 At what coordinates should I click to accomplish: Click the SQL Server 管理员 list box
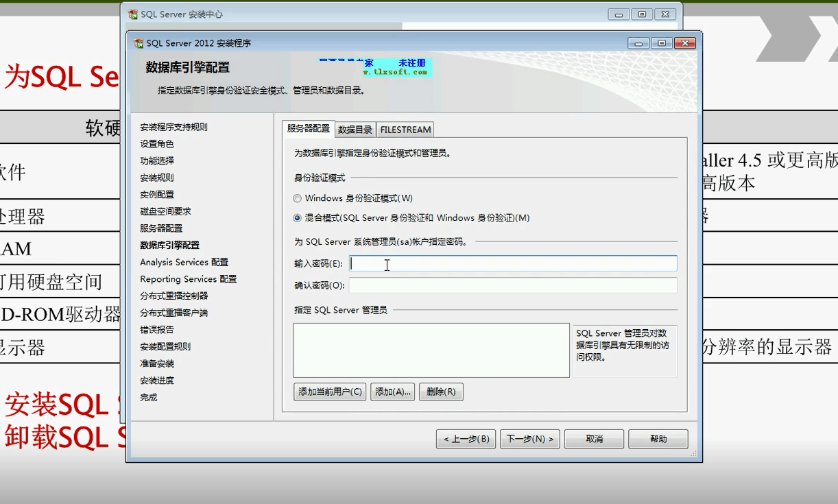click(x=431, y=350)
